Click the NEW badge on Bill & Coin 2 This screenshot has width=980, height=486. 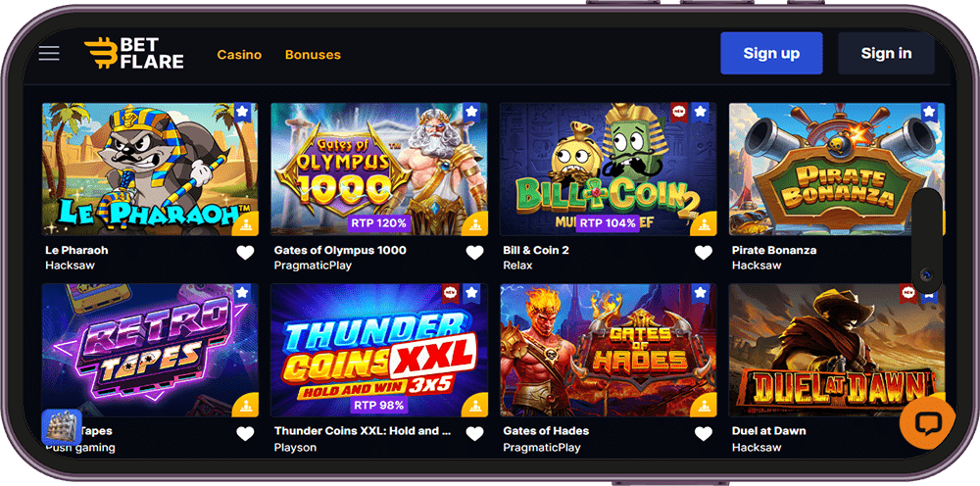(679, 113)
